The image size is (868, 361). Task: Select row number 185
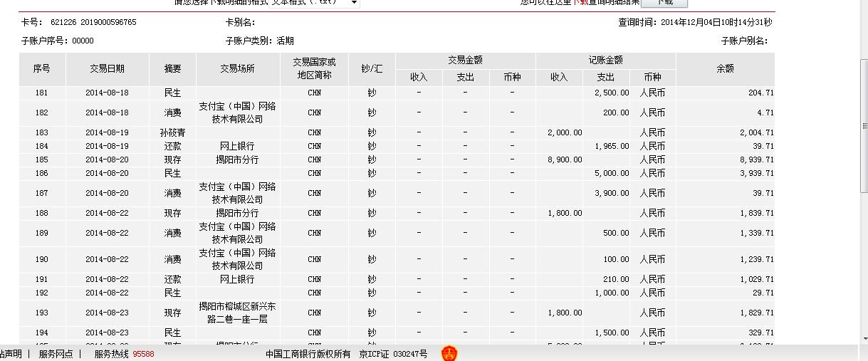pos(42,159)
